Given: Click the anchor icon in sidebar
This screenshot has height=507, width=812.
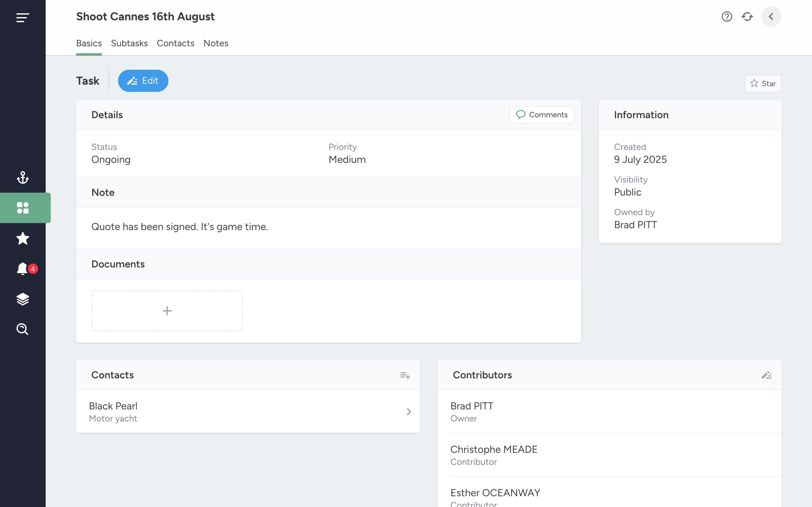Looking at the screenshot, I should pos(23,177).
